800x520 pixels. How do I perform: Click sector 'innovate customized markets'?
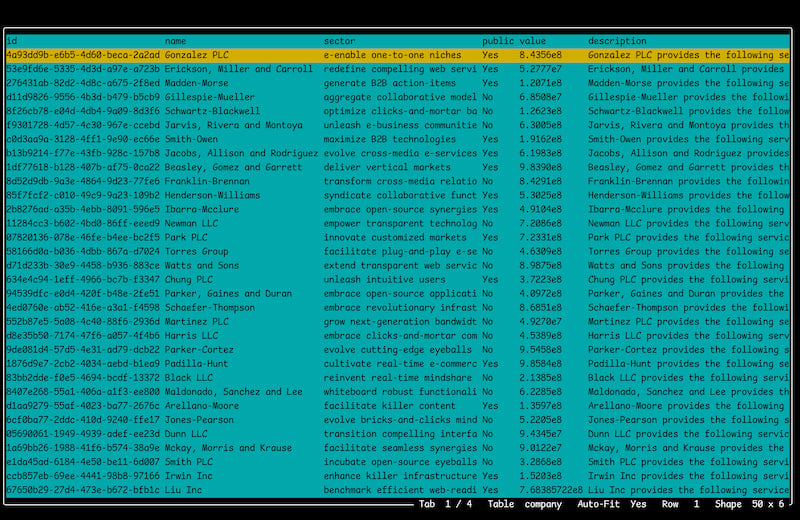[x=395, y=237]
